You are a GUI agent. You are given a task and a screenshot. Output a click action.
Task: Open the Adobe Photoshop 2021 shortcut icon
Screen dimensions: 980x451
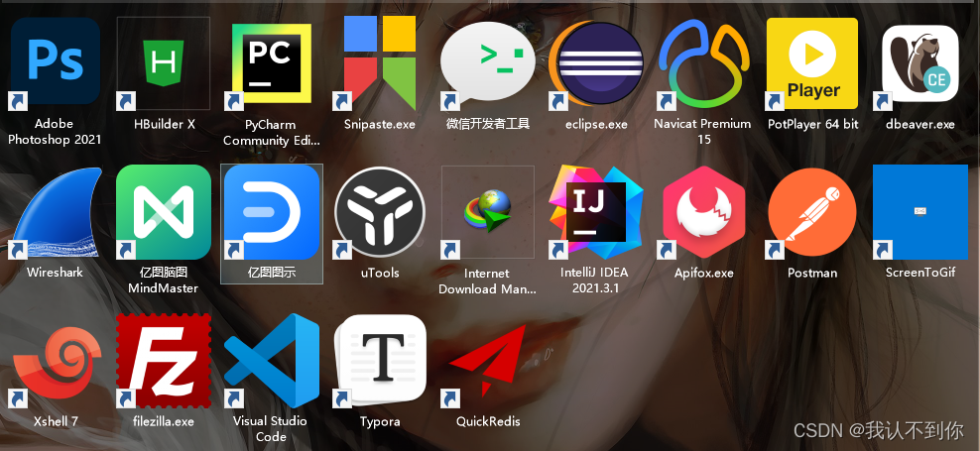tap(55, 61)
